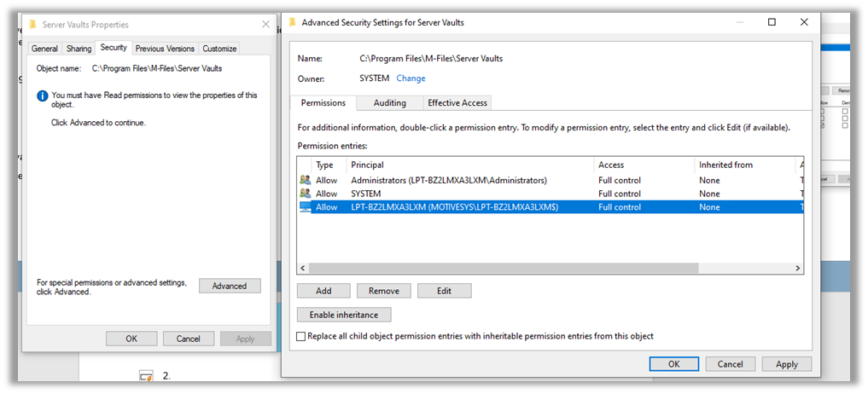Click Edit for the selected permission entry
Viewport: 868px width, 394px height.
(444, 291)
